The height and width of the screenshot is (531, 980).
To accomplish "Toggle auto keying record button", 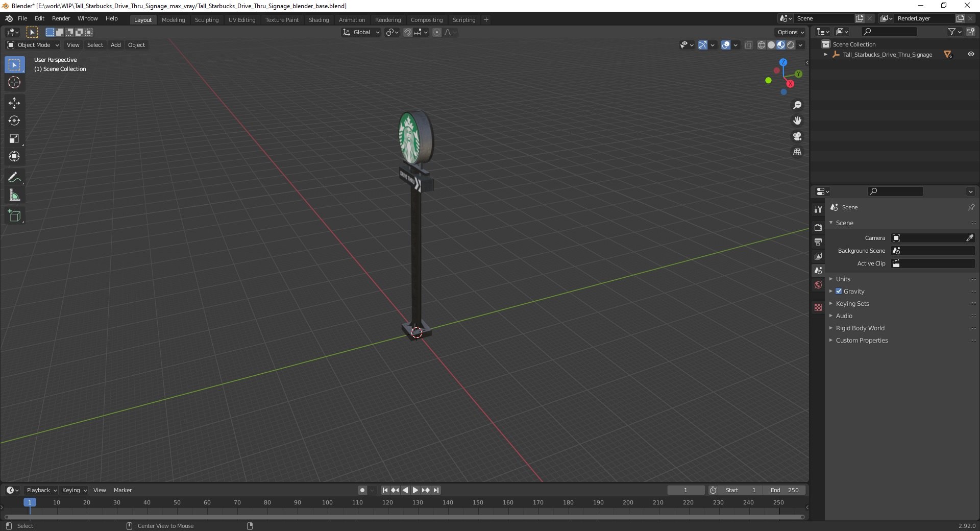I will pyautogui.click(x=362, y=490).
